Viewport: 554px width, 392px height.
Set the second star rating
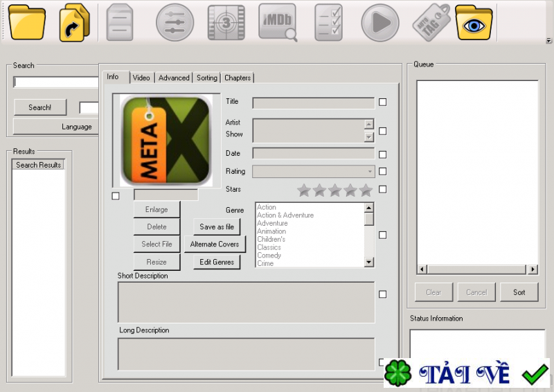319,190
